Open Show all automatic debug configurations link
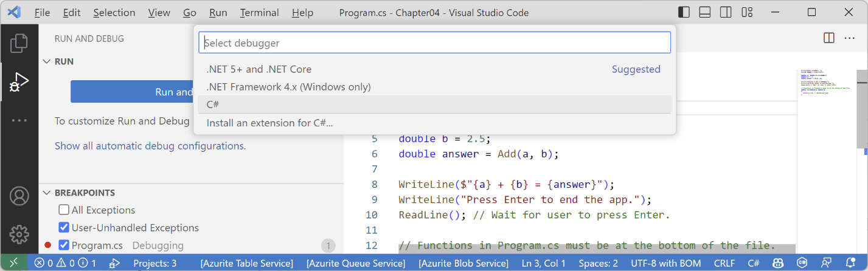Viewport: 868px width, 271px height. pos(150,146)
